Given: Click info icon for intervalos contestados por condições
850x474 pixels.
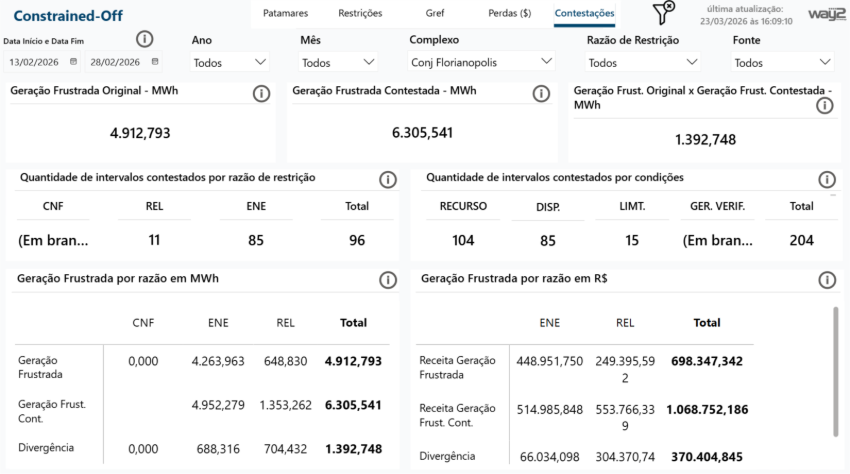Looking at the screenshot, I should click(x=827, y=180).
